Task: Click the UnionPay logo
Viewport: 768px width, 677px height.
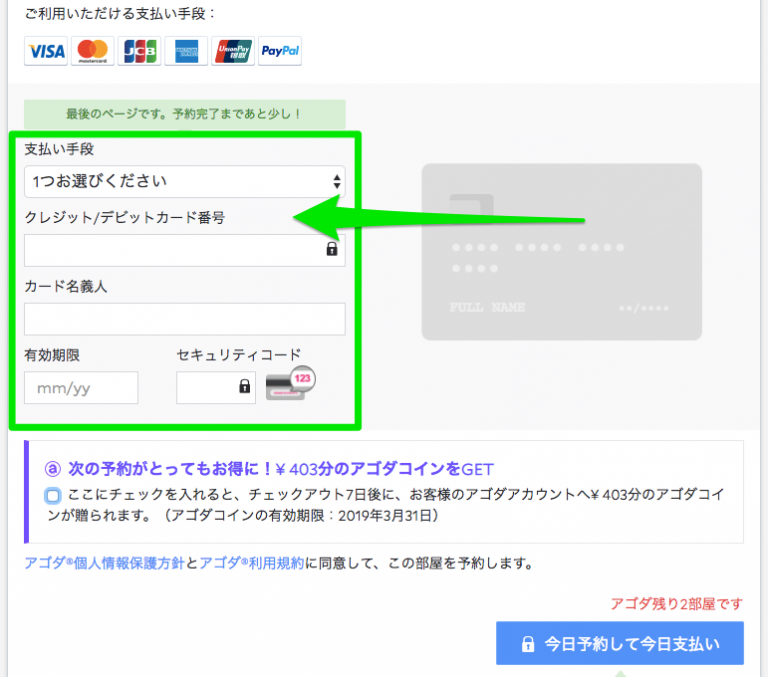Action: [x=232, y=51]
